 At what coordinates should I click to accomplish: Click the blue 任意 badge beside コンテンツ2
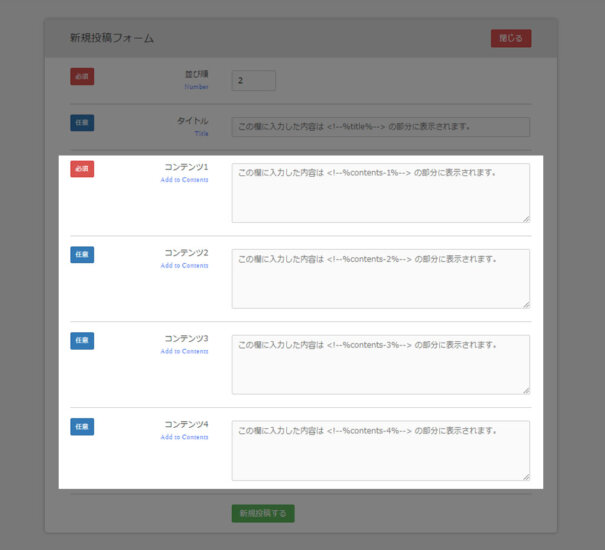tap(82, 254)
